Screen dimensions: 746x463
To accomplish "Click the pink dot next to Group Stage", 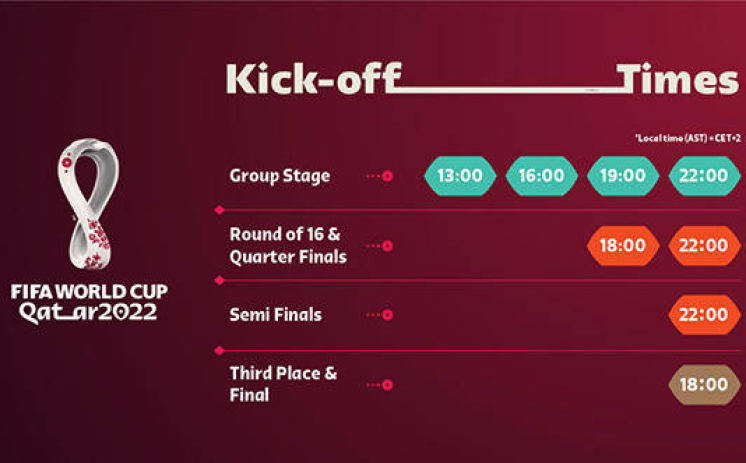I will click(x=388, y=176).
